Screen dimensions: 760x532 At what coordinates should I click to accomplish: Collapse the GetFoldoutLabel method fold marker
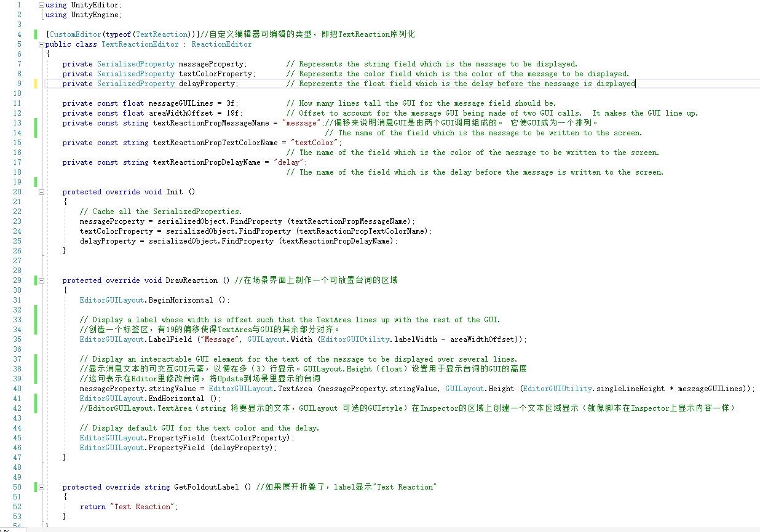click(x=41, y=487)
